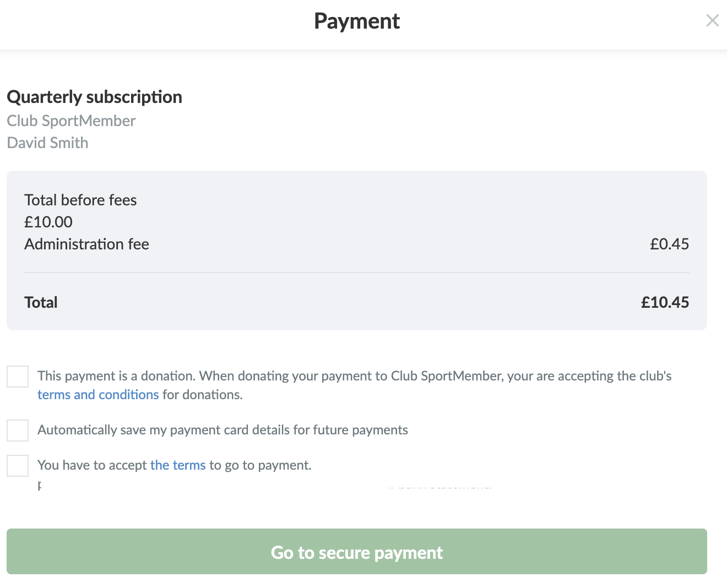Click the 'You have to accept' label text
Image resolution: width=727 pixels, height=588 pixels.
[93, 465]
